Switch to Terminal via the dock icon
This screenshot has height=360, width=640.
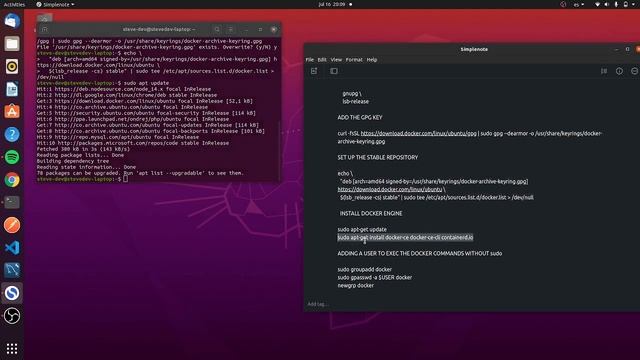point(12,202)
